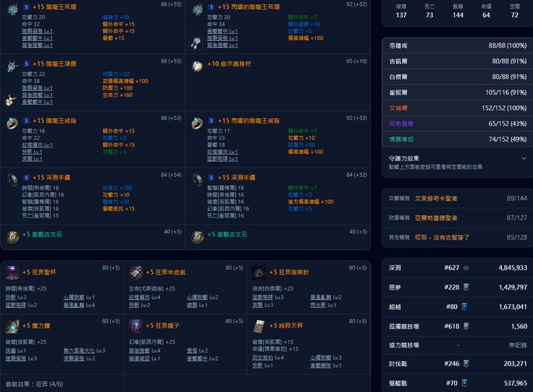Click the +15 暗龍王項鍊 necklace icon

pyautogui.click(x=13, y=66)
